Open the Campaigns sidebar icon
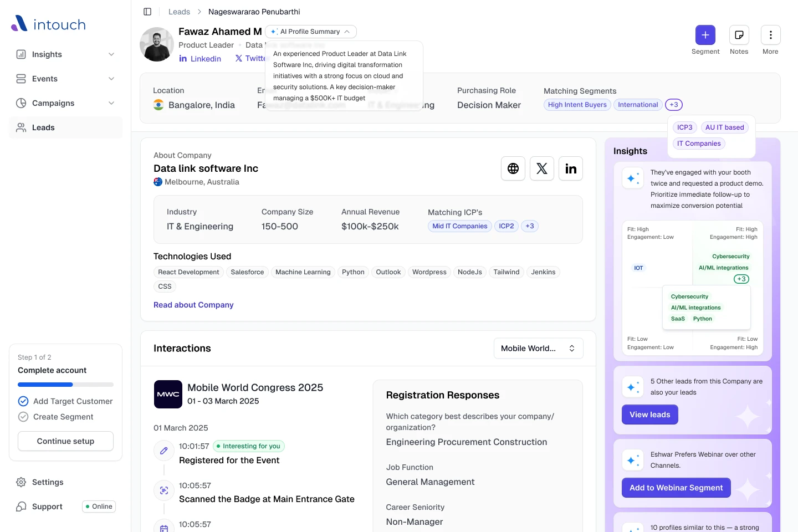 [21, 103]
